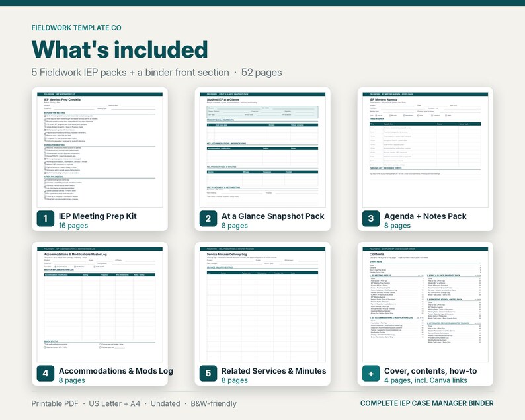The height and width of the screenshot is (420, 525).
Task: Click the '16 pages' label
Action: pos(73,226)
